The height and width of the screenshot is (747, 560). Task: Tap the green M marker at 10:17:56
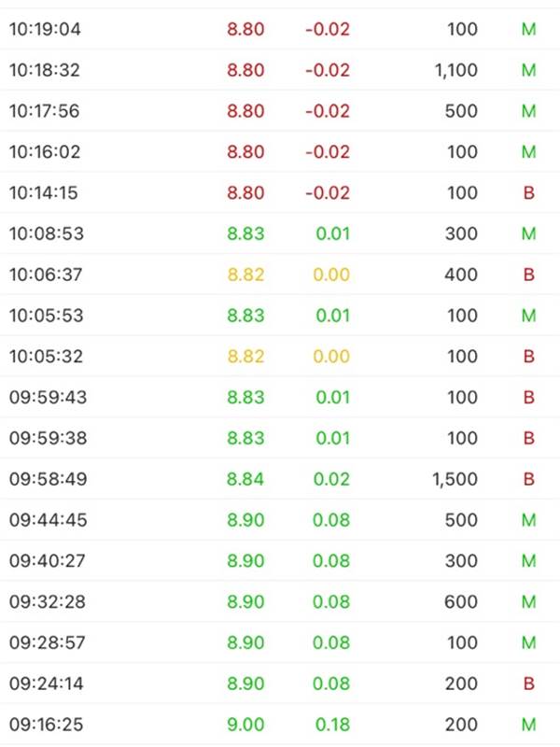528,111
